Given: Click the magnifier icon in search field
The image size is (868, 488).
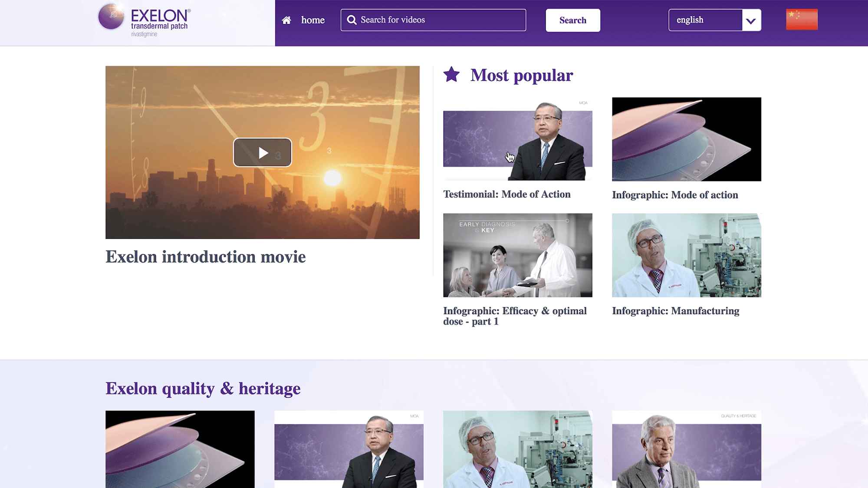Looking at the screenshot, I should coord(352,20).
